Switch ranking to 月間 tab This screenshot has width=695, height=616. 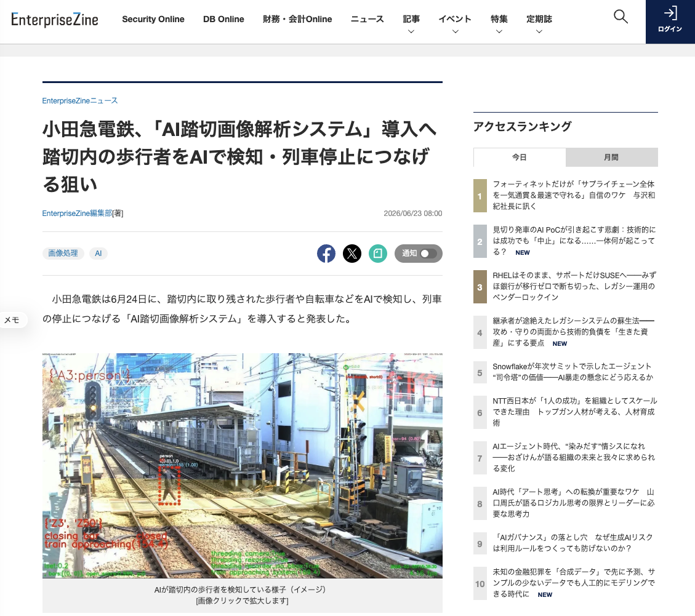point(611,158)
